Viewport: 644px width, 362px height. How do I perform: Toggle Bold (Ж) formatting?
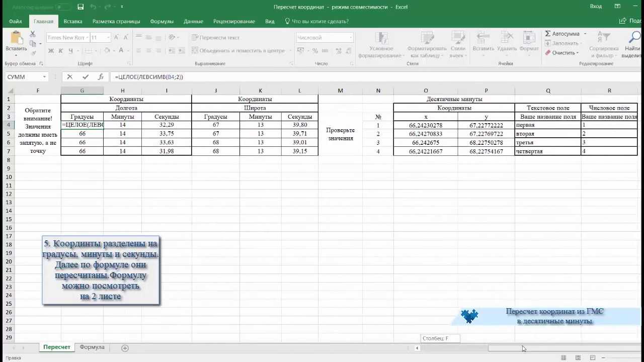point(51,51)
